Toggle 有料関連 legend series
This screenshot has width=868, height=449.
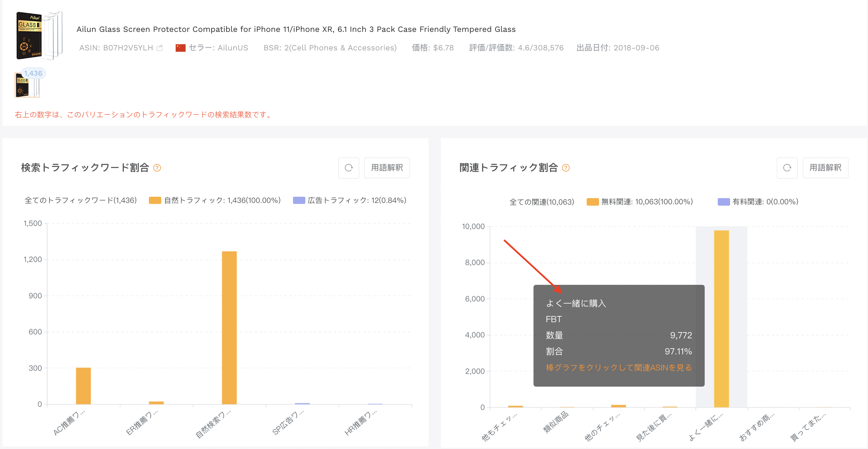[758, 202]
